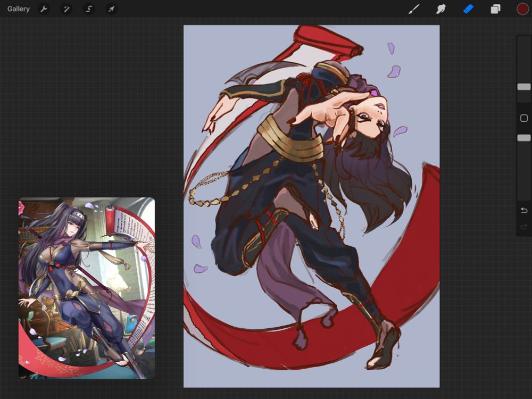
Task: Activate the Transform arrow tool
Action: point(111,9)
